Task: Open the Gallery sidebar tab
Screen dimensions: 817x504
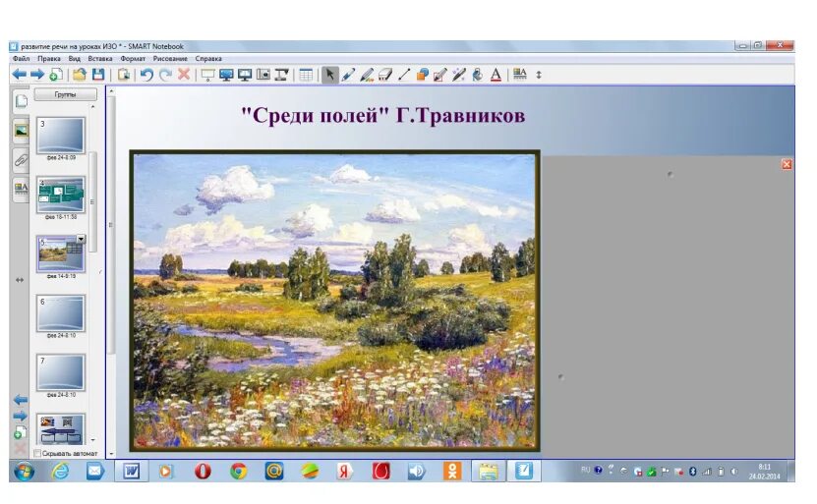Action: (21, 130)
